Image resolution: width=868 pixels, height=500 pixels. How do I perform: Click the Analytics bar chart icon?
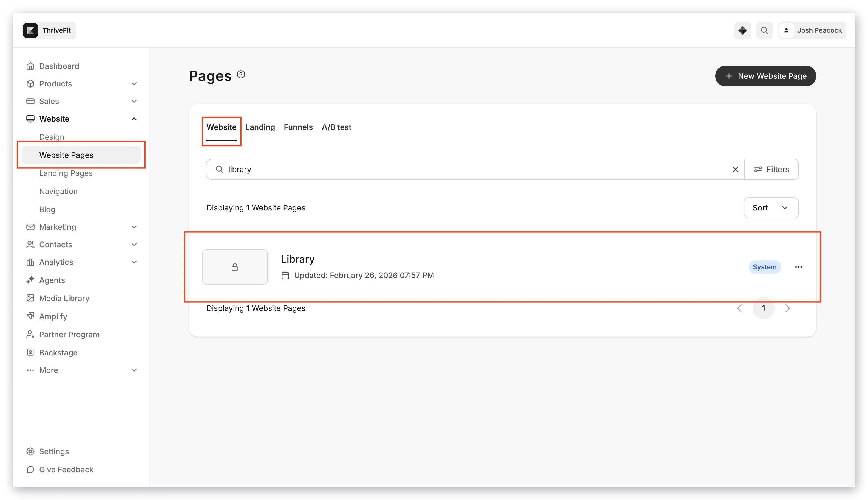30,262
